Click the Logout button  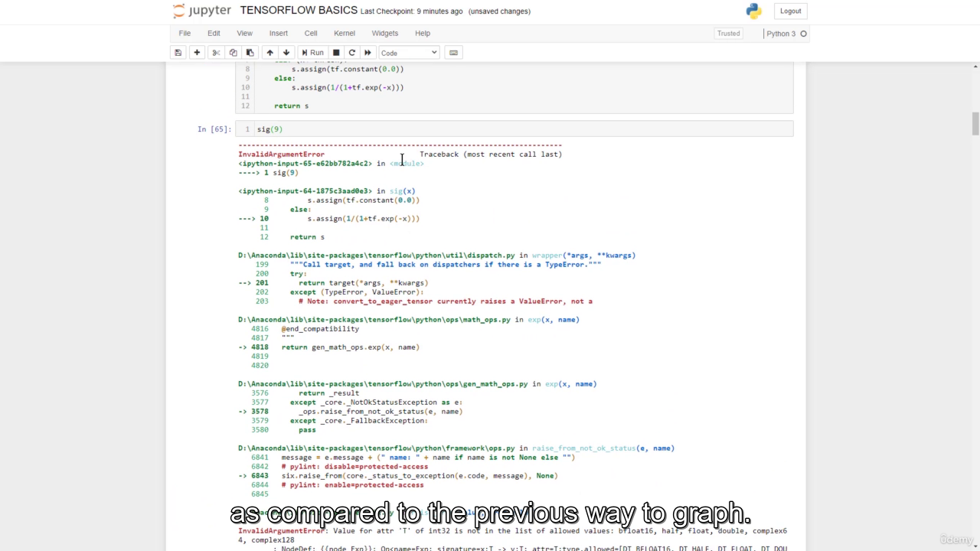(x=791, y=11)
